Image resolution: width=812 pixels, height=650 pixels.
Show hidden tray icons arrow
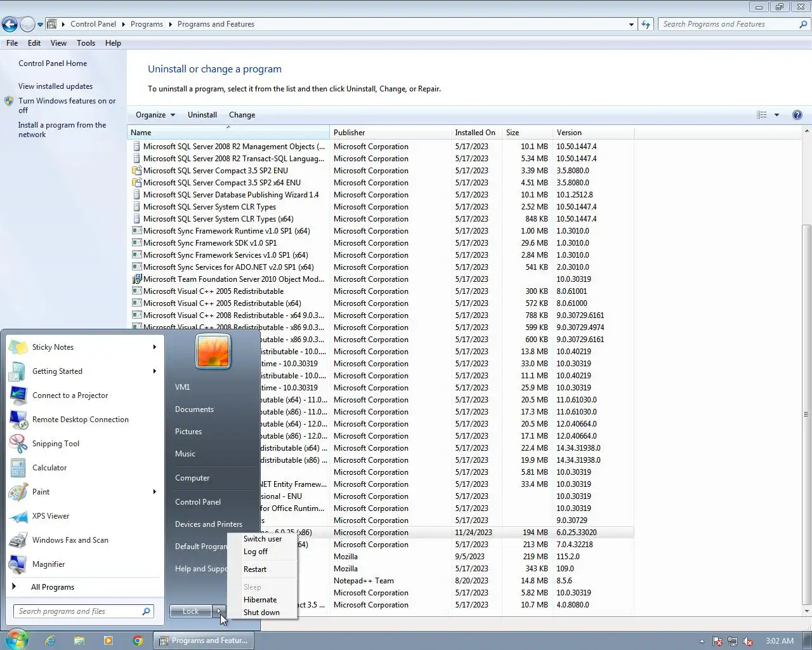702,641
